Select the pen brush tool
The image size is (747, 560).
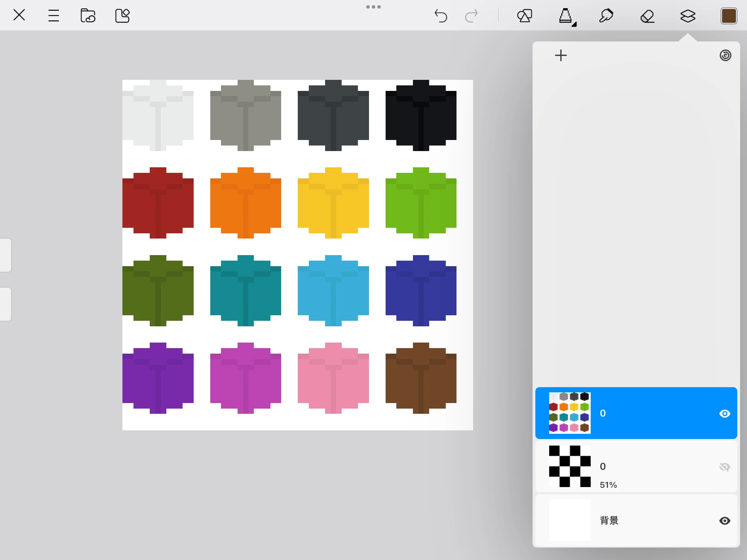click(x=606, y=16)
